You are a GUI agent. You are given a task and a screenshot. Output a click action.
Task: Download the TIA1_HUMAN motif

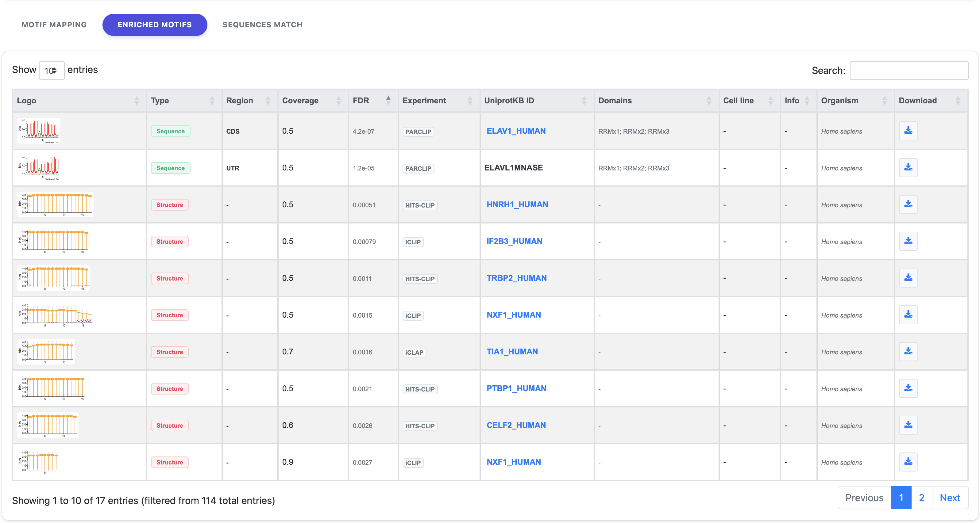pos(908,352)
